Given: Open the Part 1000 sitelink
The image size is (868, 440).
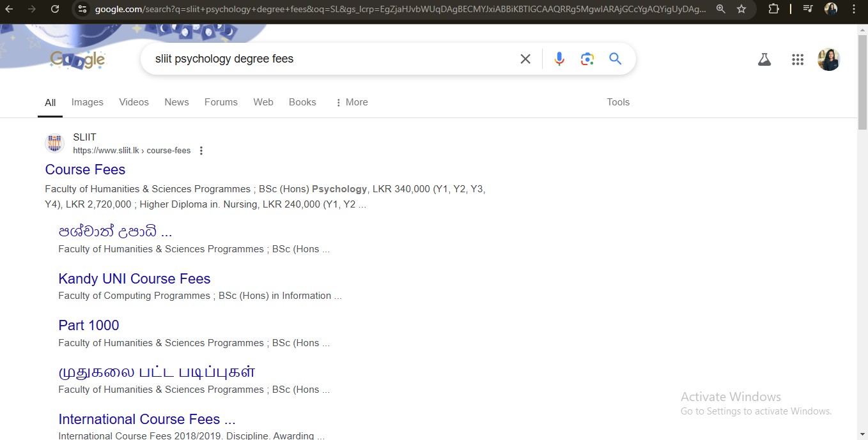Looking at the screenshot, I should [89, 326].
